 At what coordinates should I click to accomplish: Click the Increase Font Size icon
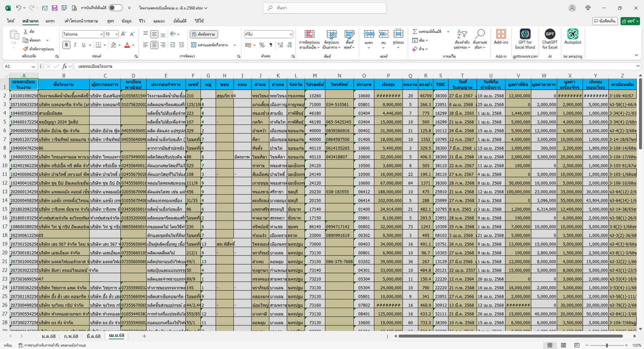124,34
